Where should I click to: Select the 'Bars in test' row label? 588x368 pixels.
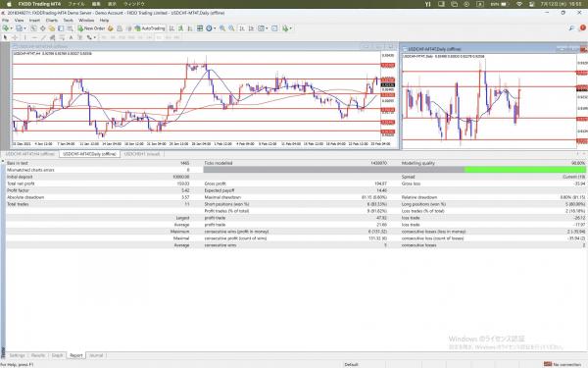[x=18, y=163]
